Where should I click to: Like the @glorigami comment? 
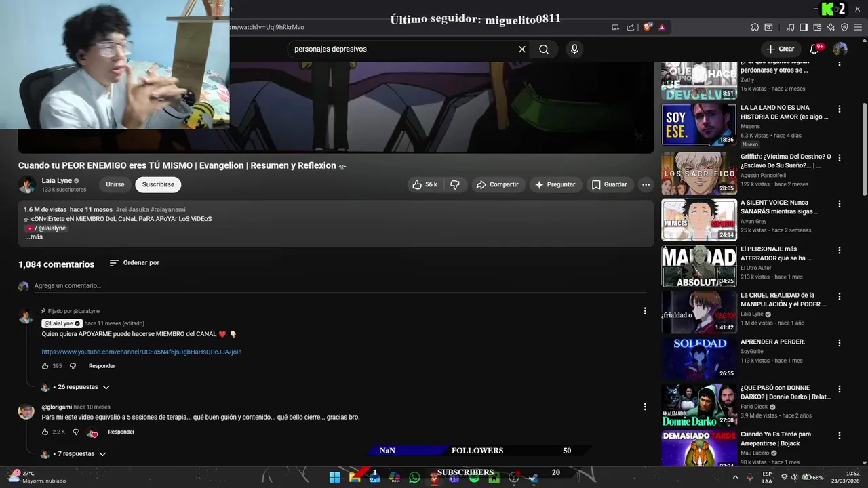pos(45,432)
